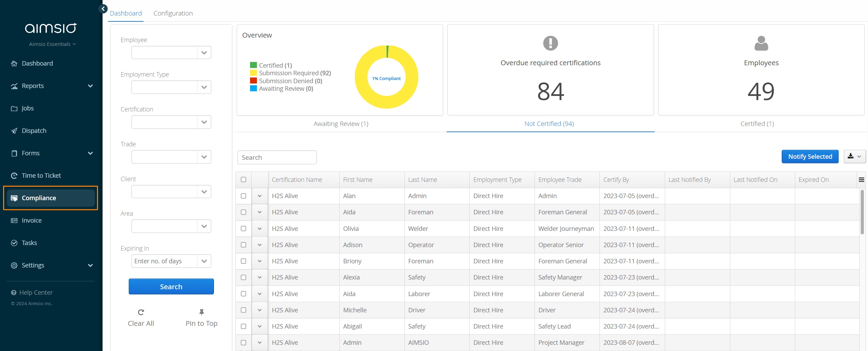Select the Not Certified (94) tab
This screenshot has height=351, width=868.
[x=549, y=124]
